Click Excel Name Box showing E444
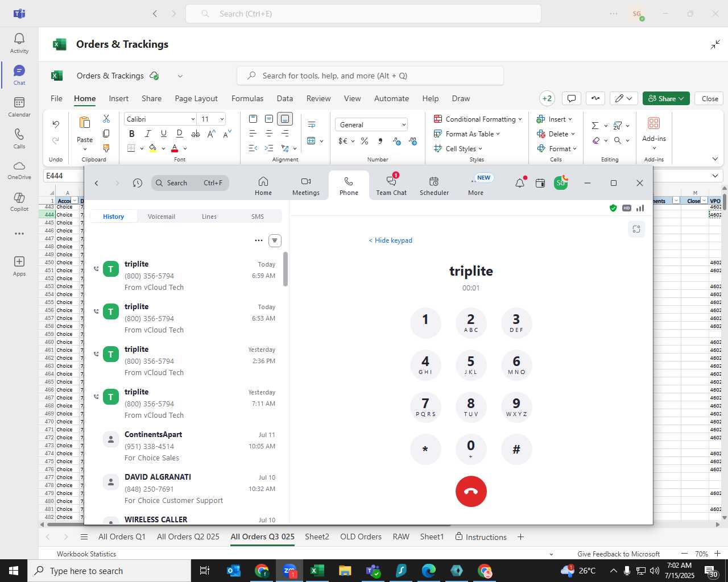The image size is (728, 582). [63, 176]
